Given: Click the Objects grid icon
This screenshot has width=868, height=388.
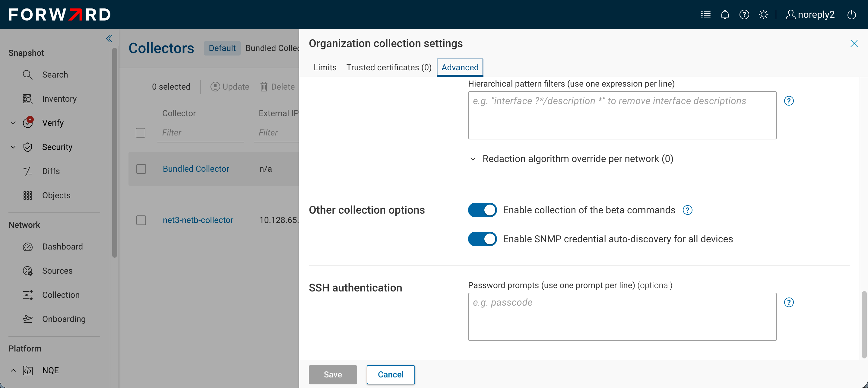Looking at the screenshot, I should [28, 196].
